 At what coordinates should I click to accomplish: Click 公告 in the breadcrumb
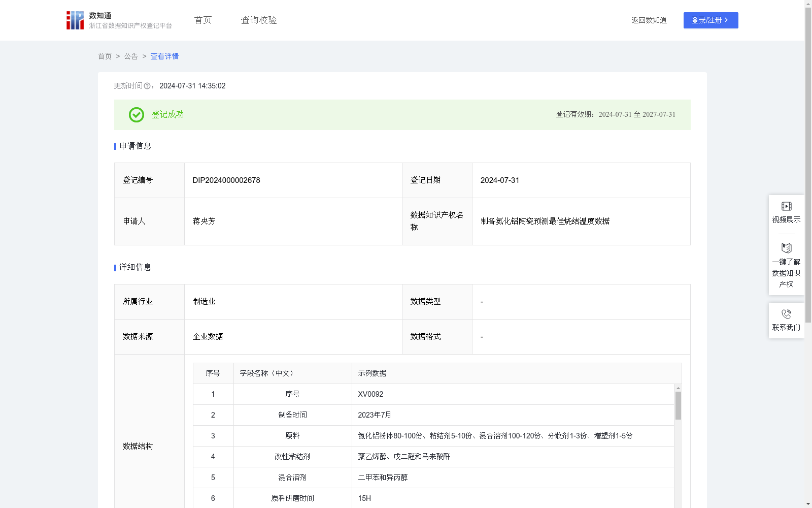click(x=131, y=56)
